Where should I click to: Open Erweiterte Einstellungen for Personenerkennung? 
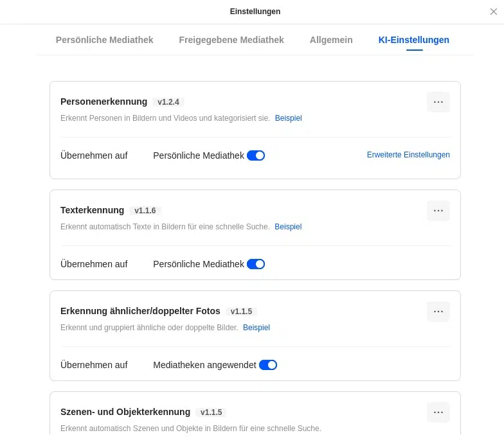click(408, 155)
